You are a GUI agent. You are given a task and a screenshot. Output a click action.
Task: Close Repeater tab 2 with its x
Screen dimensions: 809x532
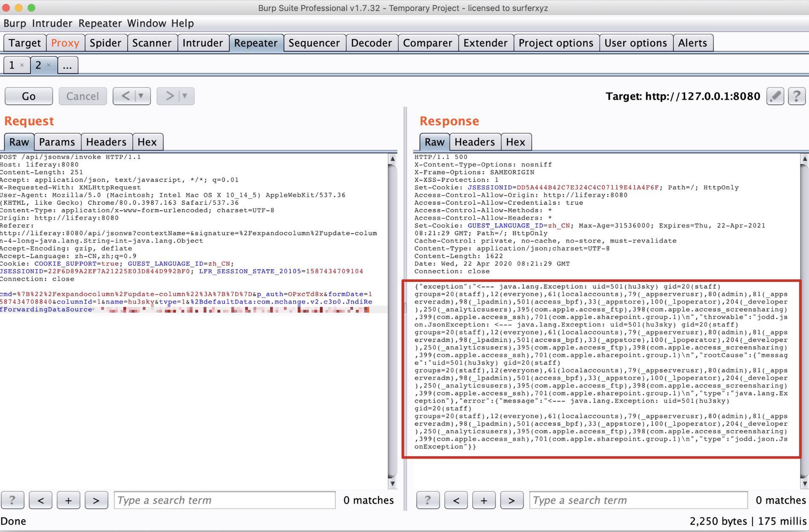click(49, 65)
